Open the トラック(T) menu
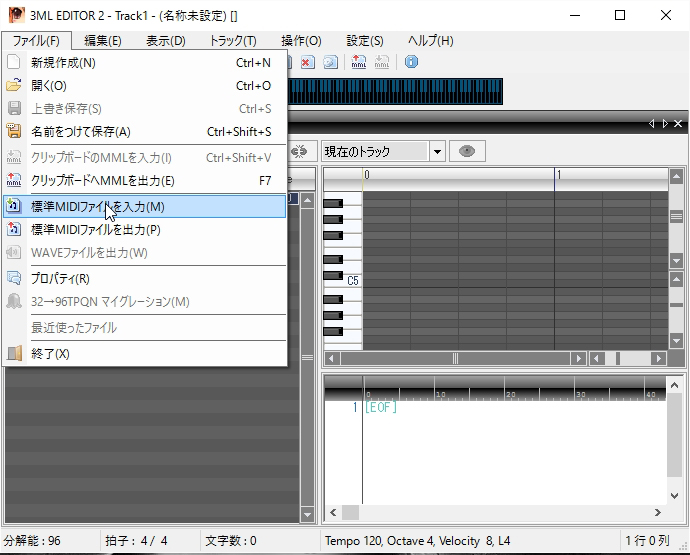690x555 pixels. point(233,41)
